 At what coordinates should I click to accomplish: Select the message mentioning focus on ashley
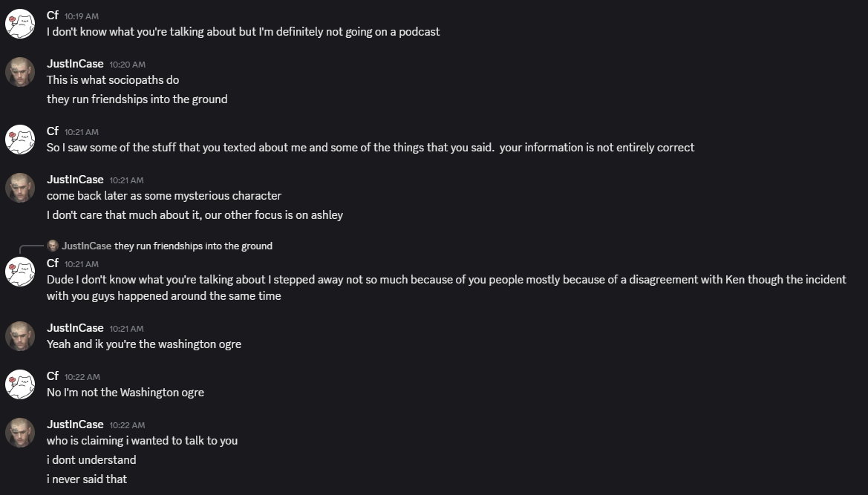195,215
